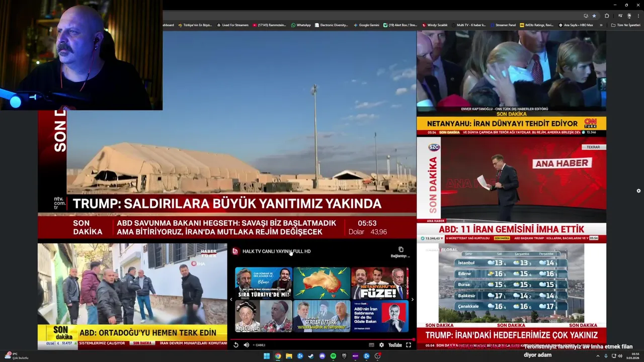The width and height of the screenshot is (644, 362).
Task: Toggle subtitles in the Halk TV player
Action: (371, 345)
